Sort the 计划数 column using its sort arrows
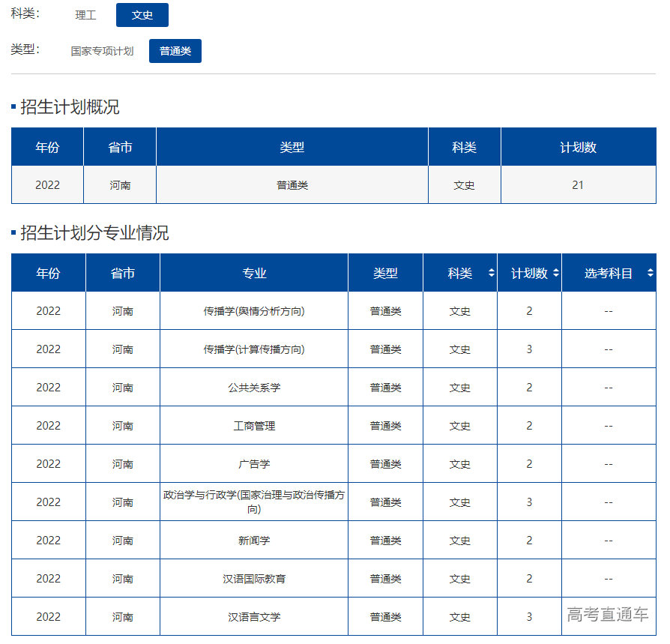The height and width of the screenshot is (644, 670). 555,273
